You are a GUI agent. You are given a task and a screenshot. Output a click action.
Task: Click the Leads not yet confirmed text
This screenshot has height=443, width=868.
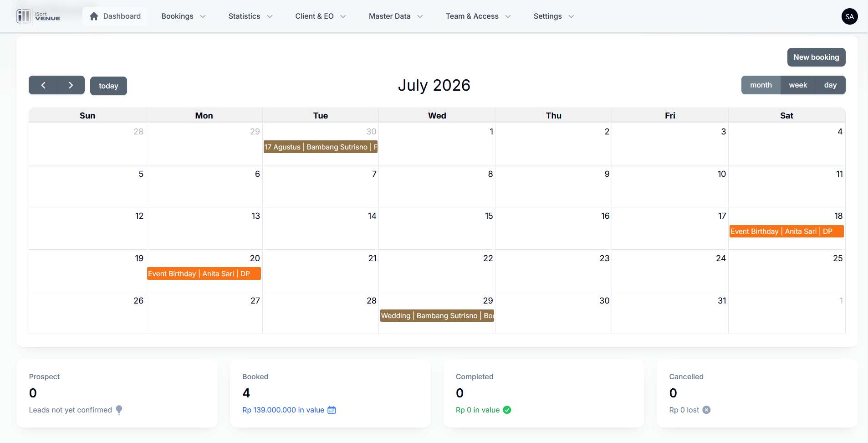coord(71,410)
